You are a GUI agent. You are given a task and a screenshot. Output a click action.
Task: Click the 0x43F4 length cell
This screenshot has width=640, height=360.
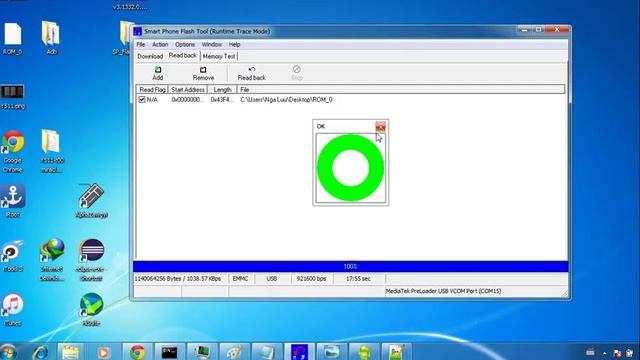[x=222, y=100]
